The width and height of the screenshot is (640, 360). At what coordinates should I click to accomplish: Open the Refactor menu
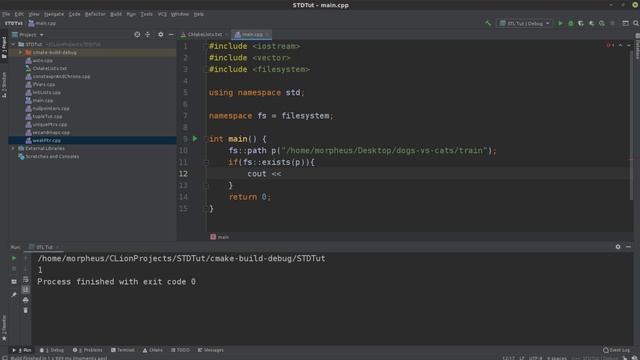pos(95,14)
